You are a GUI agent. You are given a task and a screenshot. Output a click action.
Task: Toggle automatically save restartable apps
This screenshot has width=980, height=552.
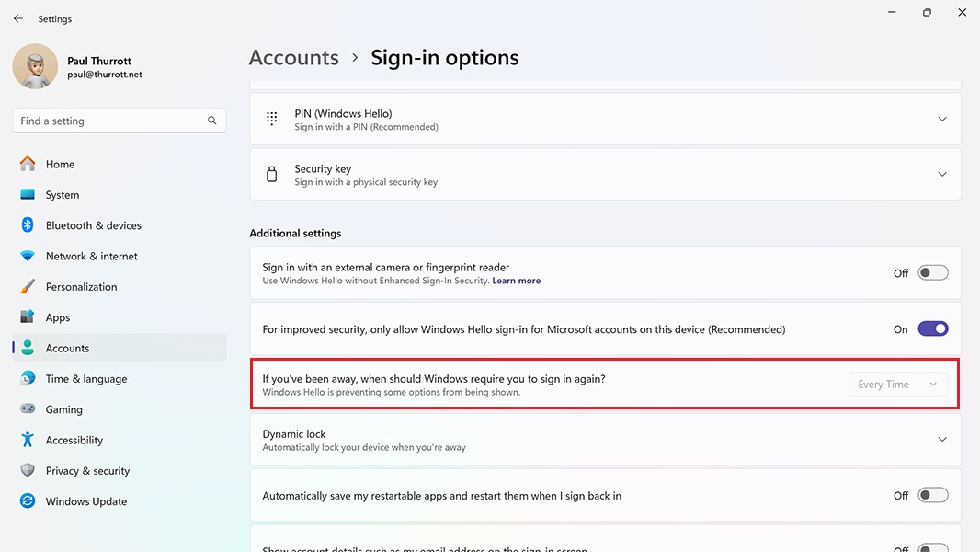[932, 496]
